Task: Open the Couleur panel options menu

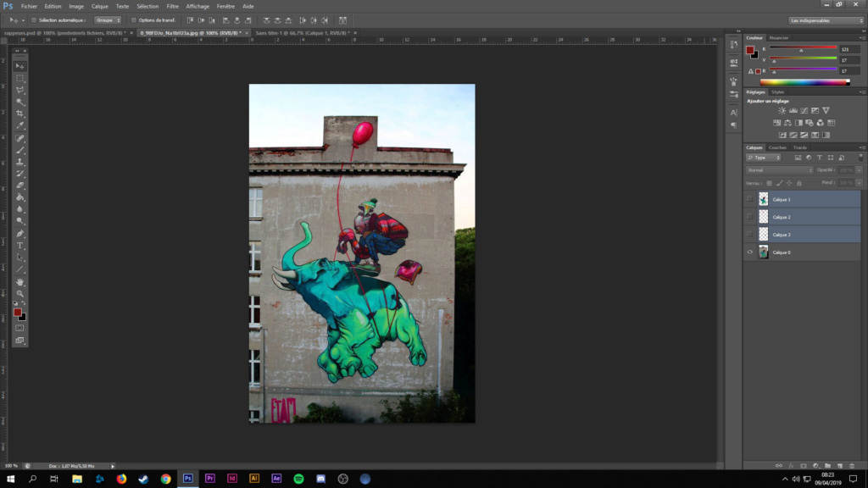Action: click(x=861, y=37)
